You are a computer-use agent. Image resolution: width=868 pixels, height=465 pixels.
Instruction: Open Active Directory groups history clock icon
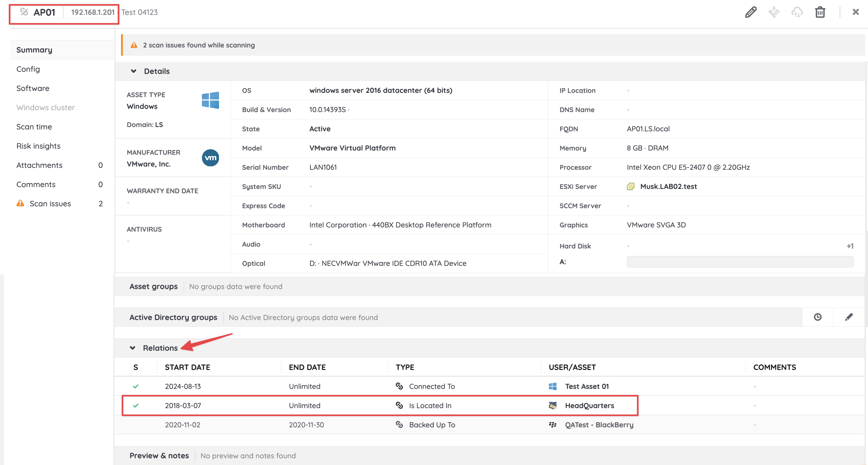pyautogui.click(x=818, y=317)
